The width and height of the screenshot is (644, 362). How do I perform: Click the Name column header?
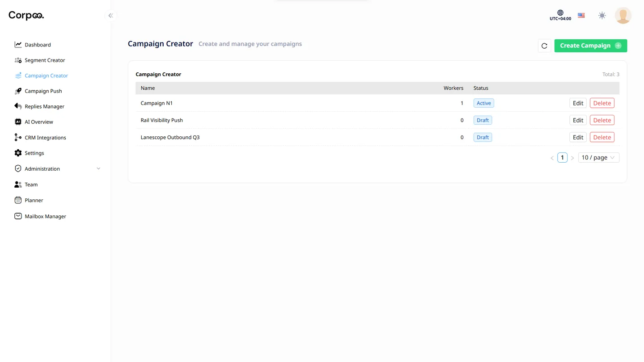pyautogui.click(x=148, y=88)
